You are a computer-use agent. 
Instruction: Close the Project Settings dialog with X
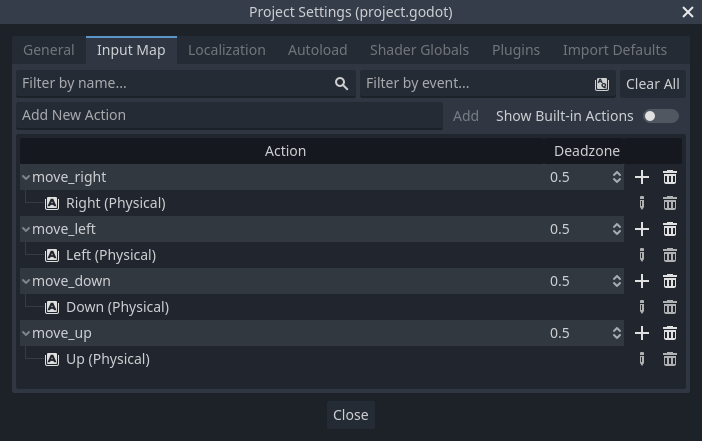[688, 12]
